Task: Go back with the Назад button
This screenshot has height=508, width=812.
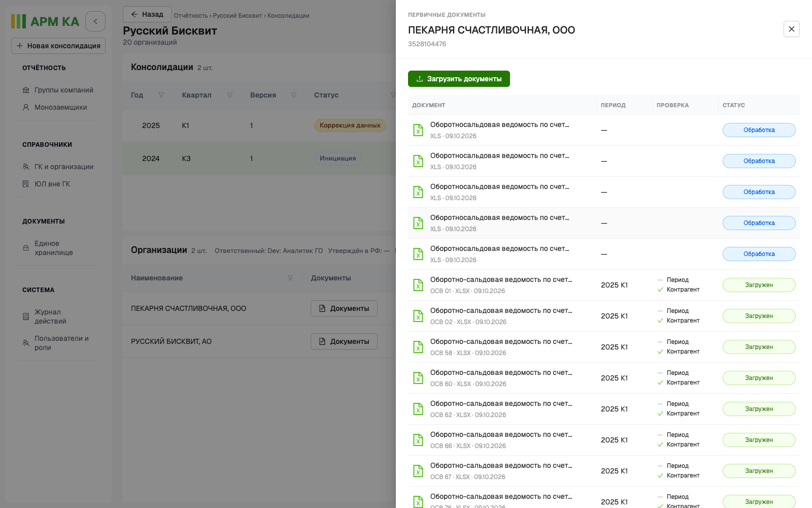Action: (147, 14)
